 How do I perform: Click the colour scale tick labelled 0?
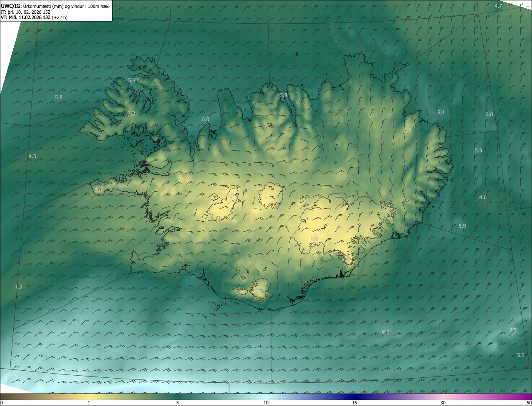pyautogui.click(x=1, y=403)
